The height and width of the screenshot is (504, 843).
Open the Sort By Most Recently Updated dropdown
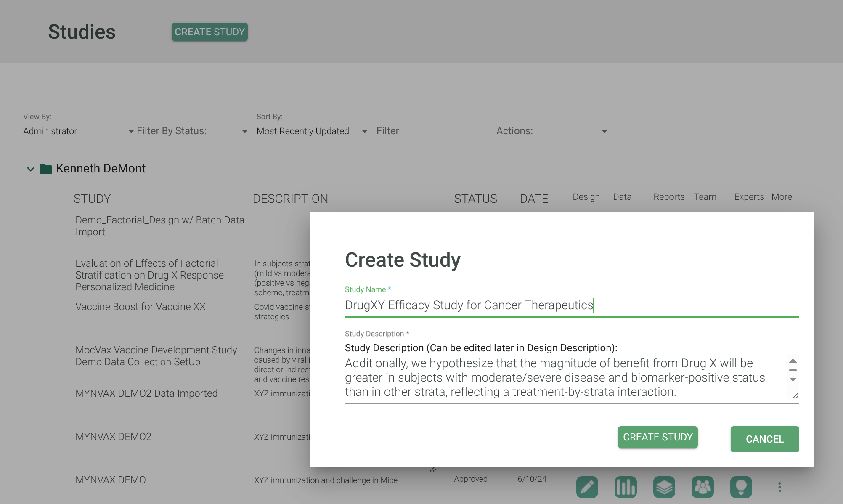point(312,131)
